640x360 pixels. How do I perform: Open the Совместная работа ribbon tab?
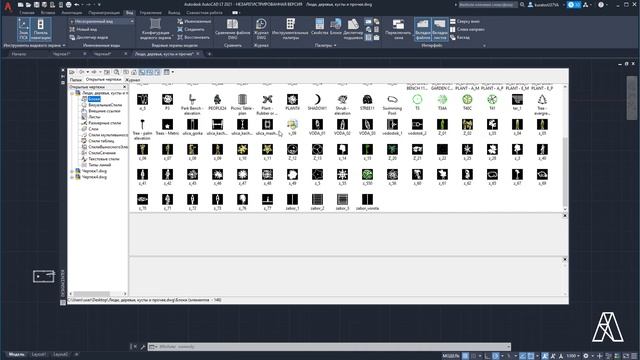204,13
